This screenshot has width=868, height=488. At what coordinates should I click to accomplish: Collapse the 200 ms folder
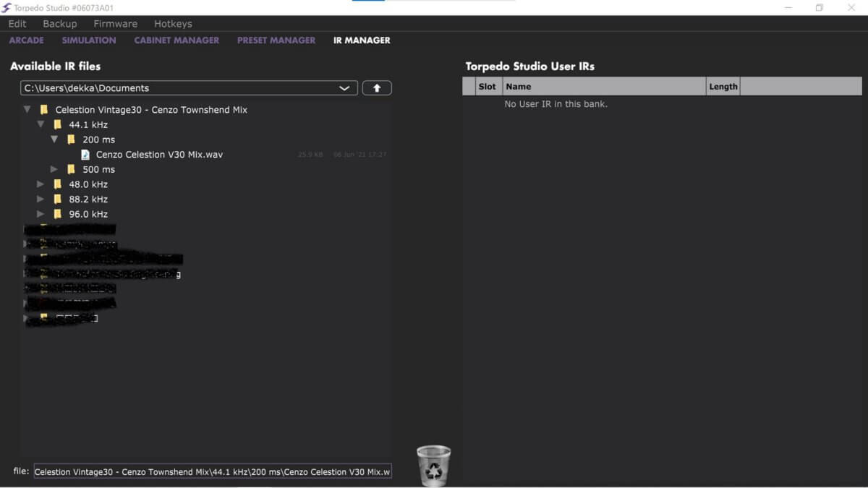point(54,140)
